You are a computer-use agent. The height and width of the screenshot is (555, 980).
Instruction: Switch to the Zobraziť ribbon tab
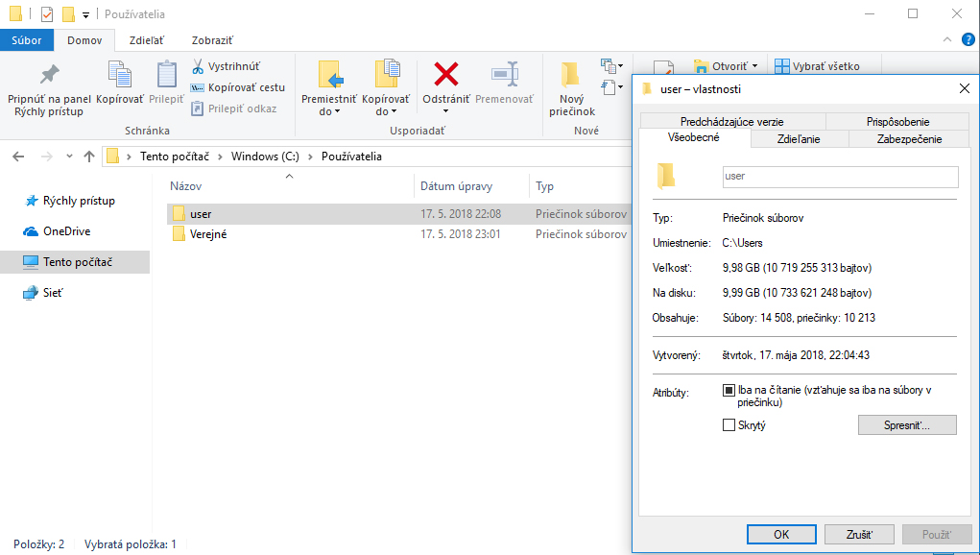[212, 40]
